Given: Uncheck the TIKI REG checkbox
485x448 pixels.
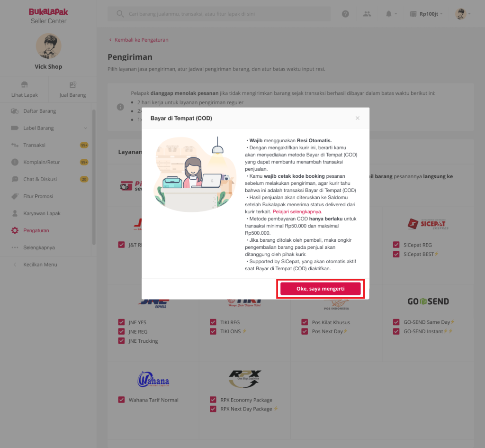Looking at the screenshot, I should [213, 322].
